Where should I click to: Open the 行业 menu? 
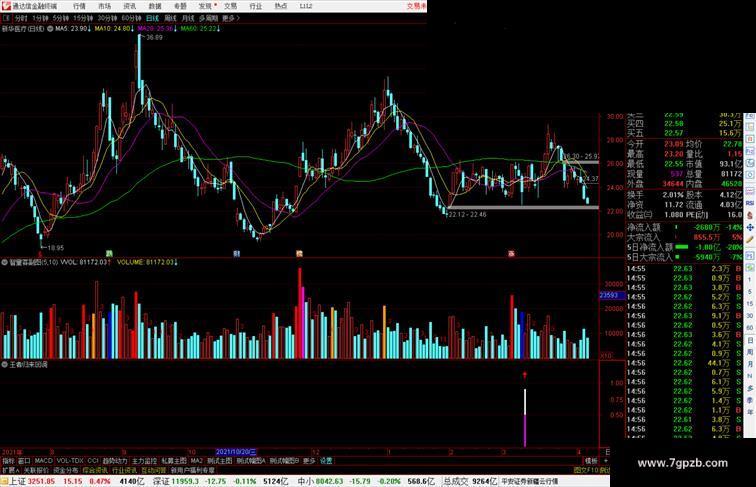pos(256,6)
